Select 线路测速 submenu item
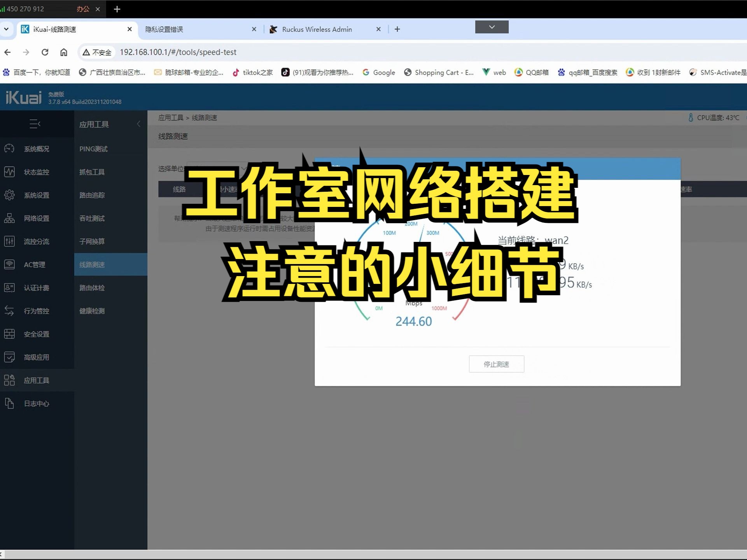 111,264
